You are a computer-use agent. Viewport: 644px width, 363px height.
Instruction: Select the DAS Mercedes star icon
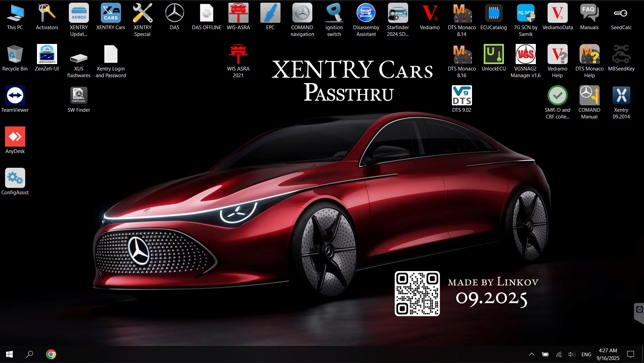pyautogui.click(x=174, y=13)
